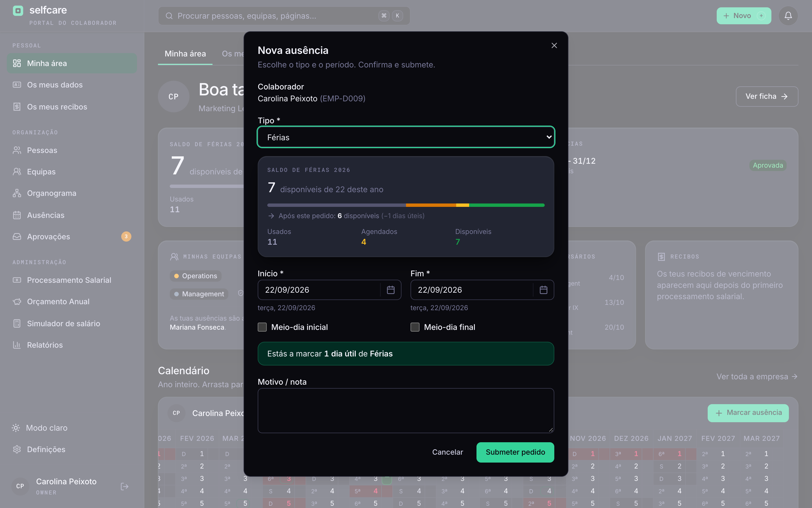Focus the Fim date field

click(x=471, y=290)
